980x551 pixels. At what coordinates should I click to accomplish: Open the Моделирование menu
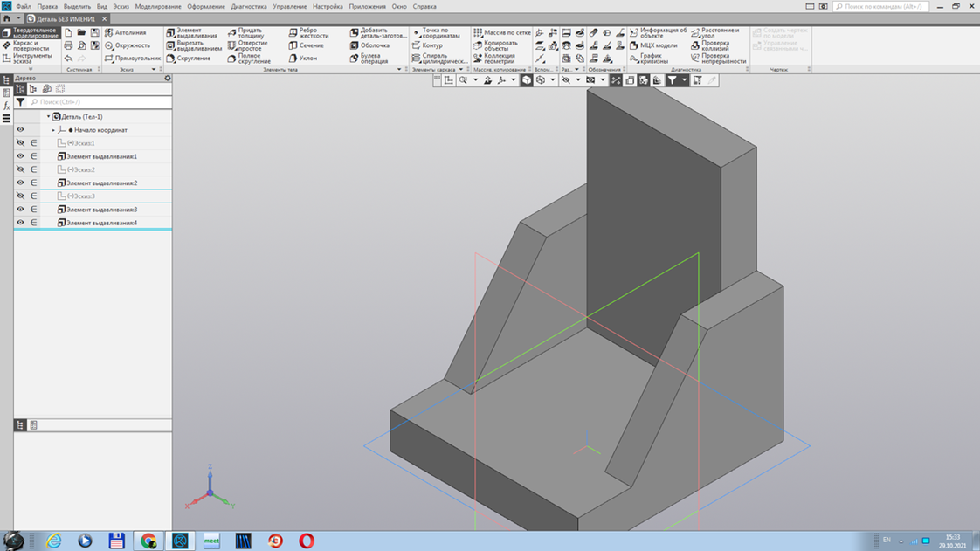coord(158,6)
